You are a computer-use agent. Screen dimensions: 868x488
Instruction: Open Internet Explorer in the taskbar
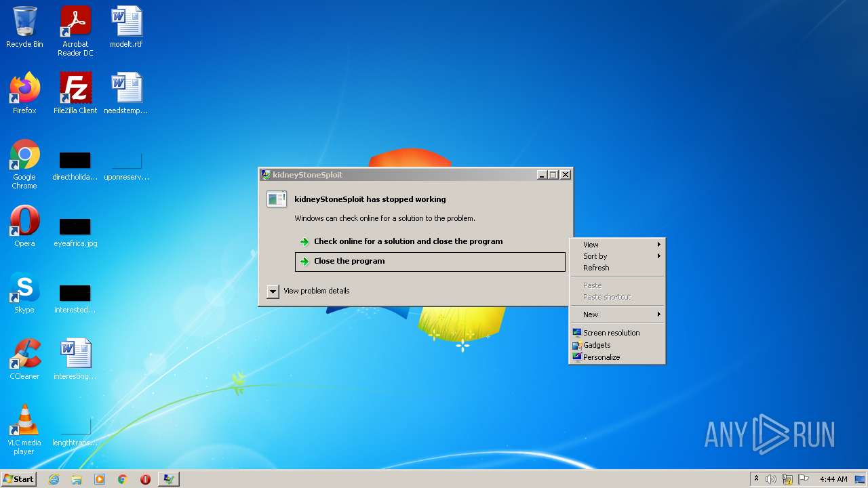[54, 479]
